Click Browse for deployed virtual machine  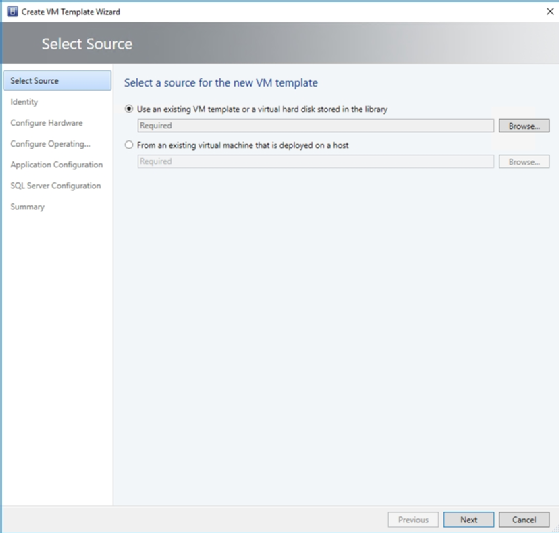[524, 162]
